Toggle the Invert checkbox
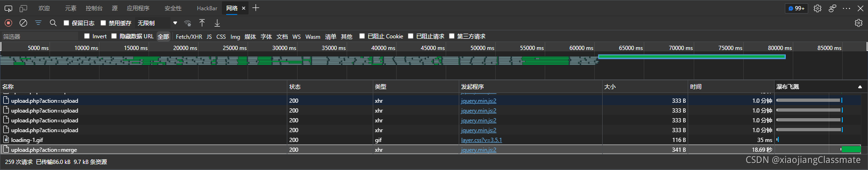This screenshot has height=170, width=868. click(x=87, y=36)
